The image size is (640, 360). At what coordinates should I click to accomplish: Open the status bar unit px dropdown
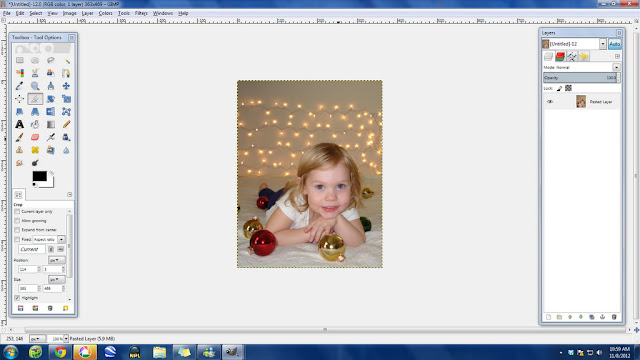pyautogui.click(x=37, y=339)
